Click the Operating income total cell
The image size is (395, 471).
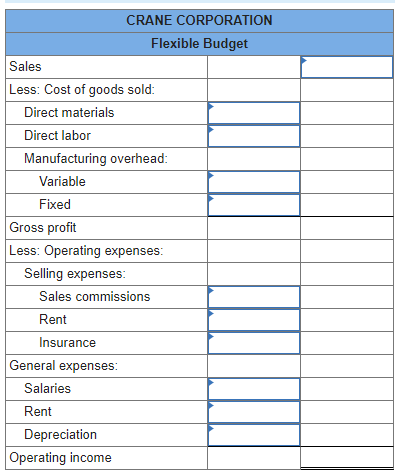pyautogui.click(x=347, y=458)
